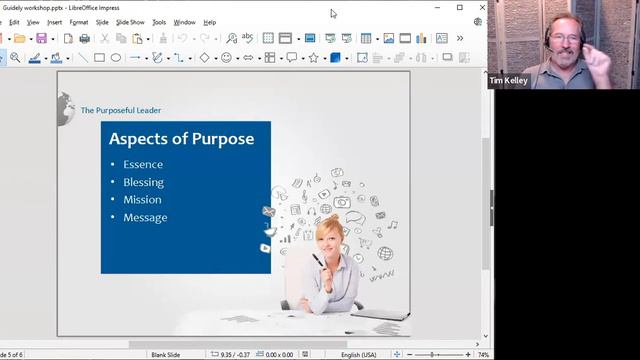Open the Line Color dropdown arrow
Screen dimensions: 640x360
click(46, 59)
